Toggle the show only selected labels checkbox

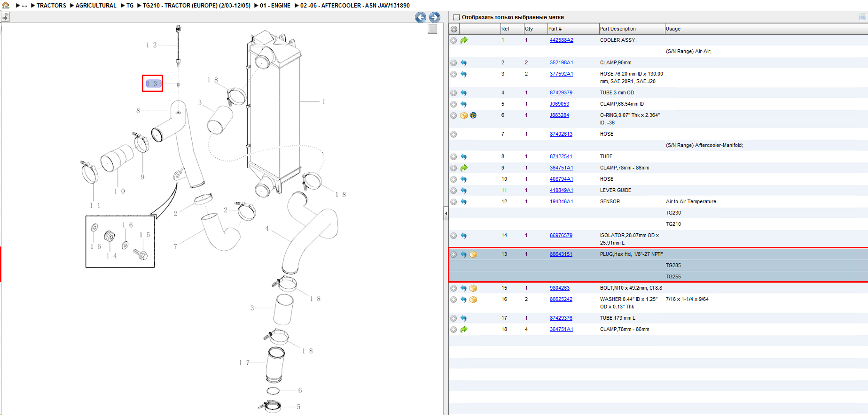coord(456,17)
